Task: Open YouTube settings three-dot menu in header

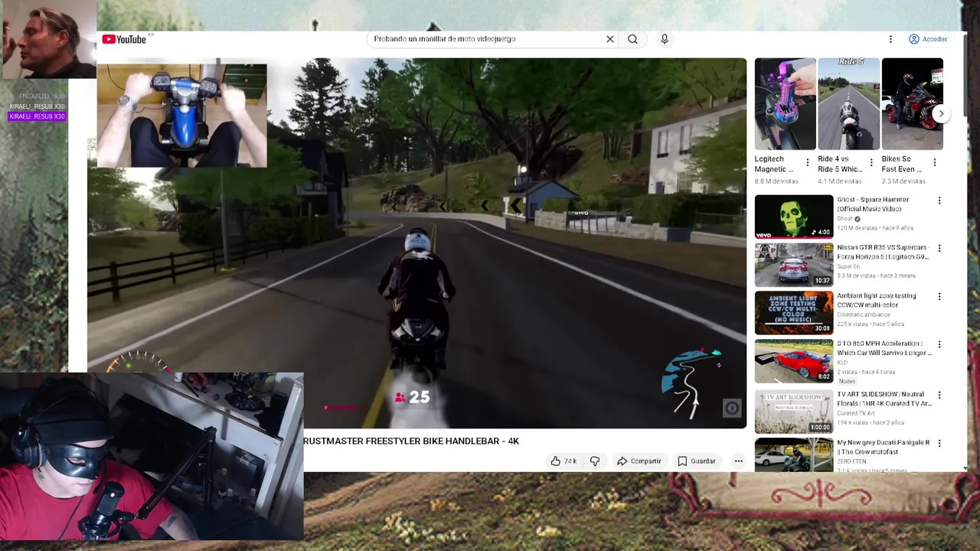Action: click(890, 39)
